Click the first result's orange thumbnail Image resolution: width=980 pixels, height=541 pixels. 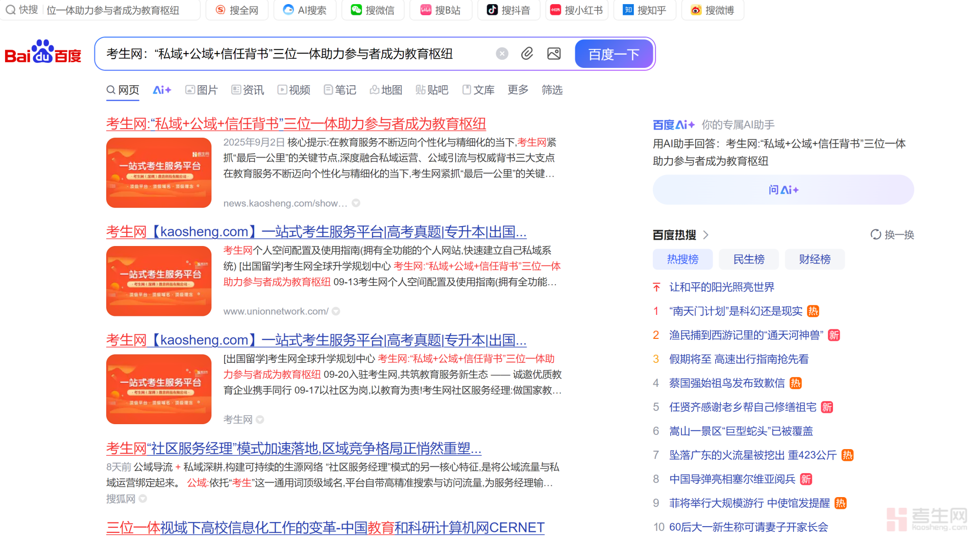pyautogui.click(x=159, y=173)
